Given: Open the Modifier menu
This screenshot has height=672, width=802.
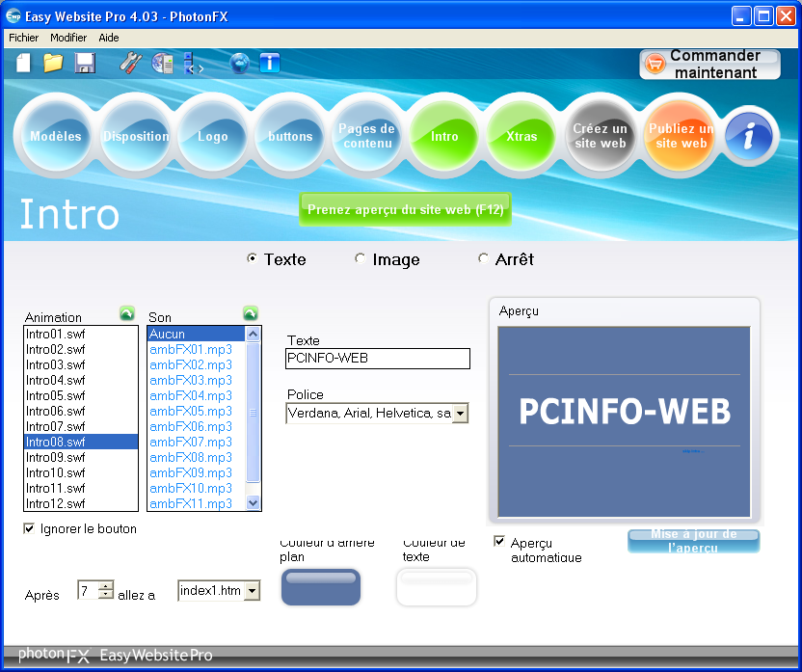Looking at the screenshot, I should tap(68, 38).
